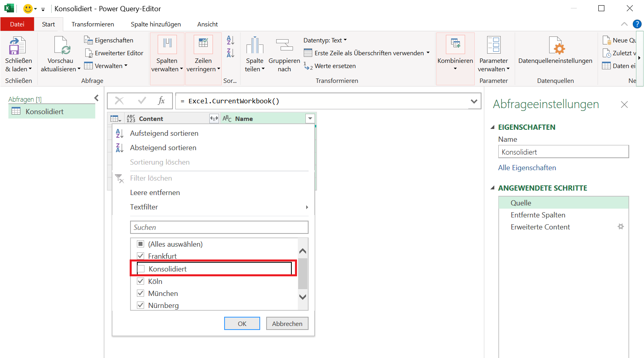This screenshot has height=358, width=644.
Task: Uncheck the München checkbox
Action: click(x=140, y=293)
